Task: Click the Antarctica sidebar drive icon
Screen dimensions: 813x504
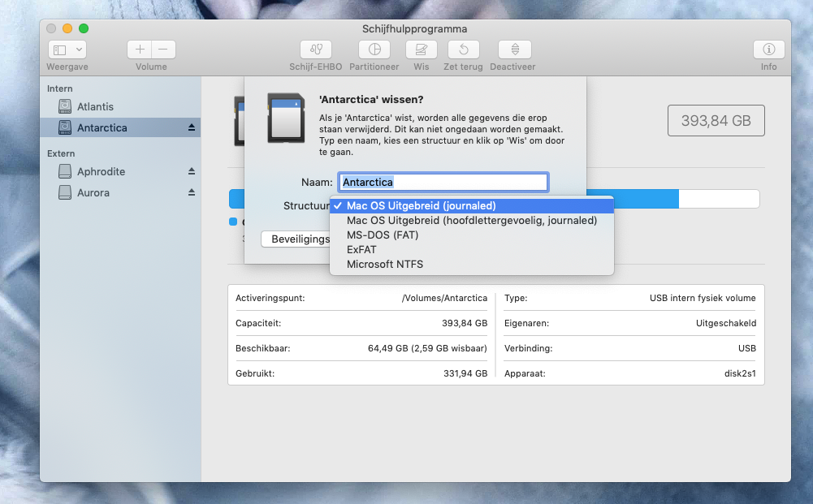Action: (x=65, y=127)
